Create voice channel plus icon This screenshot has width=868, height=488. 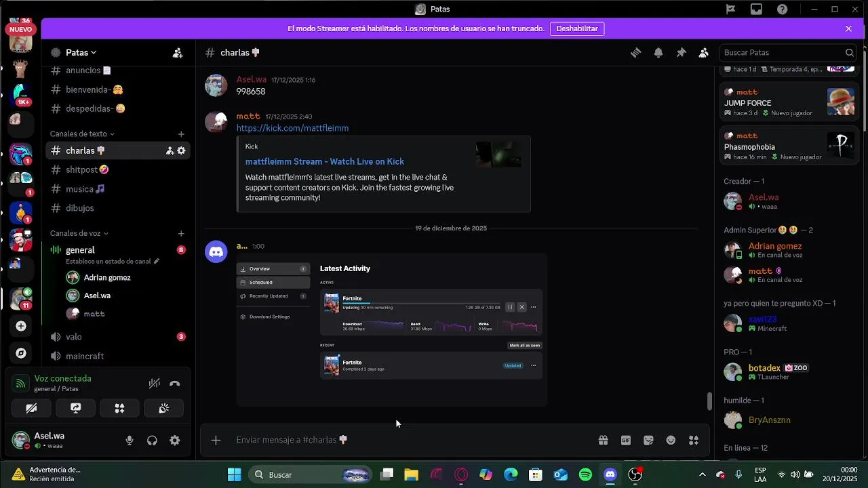pos(181,233)
